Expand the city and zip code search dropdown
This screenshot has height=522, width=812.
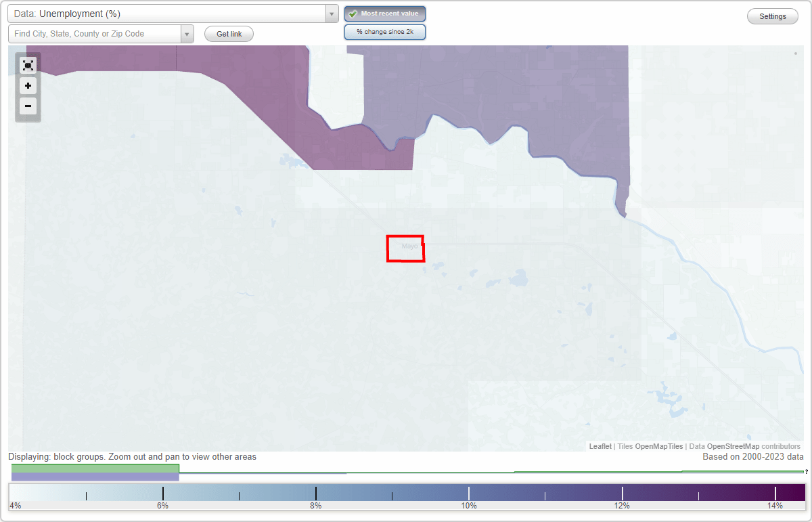[187, 33]
